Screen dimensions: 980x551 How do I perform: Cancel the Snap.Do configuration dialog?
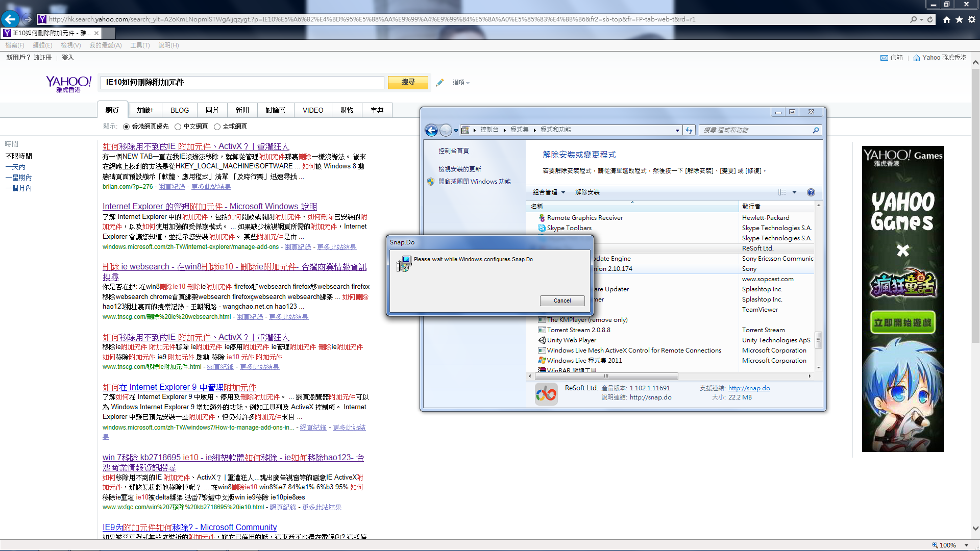tap(562, 300)
